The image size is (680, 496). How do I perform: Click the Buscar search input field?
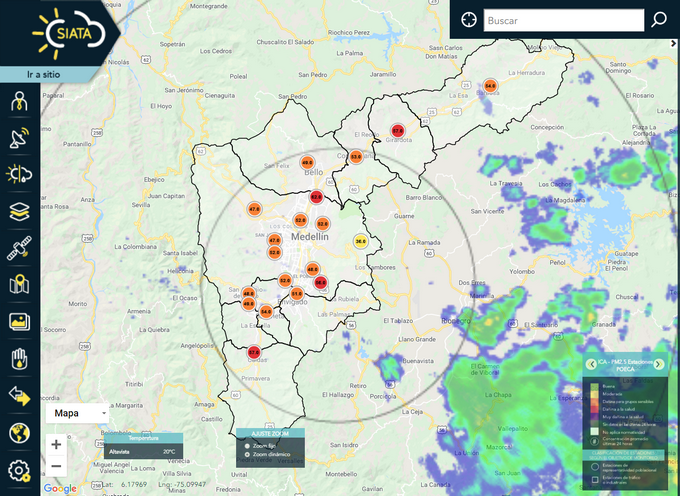tap(563, 20)
